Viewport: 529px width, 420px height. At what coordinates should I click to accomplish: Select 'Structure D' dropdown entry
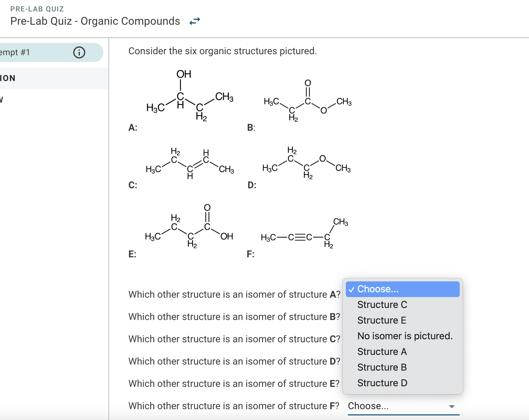point(382,383)
